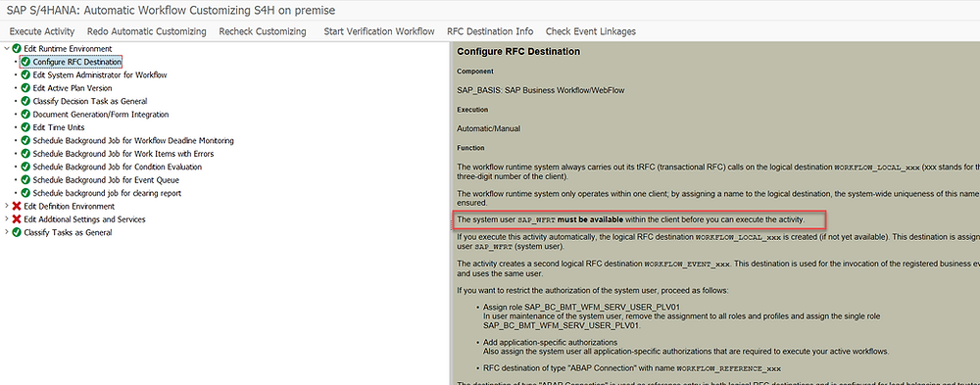This screenshot has height=385, width=980.
Task: Click SAP_BASIS: SAP Business Workflow/WebFlow text
Action: click(541, 90)
